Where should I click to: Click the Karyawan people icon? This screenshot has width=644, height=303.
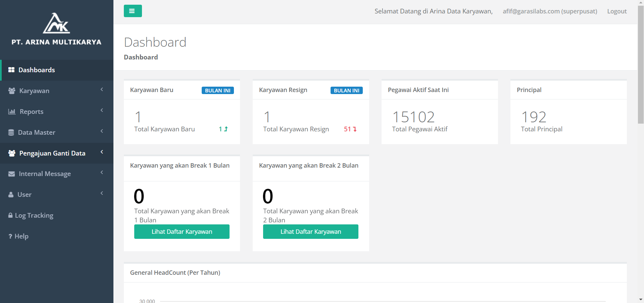[12, 91]
